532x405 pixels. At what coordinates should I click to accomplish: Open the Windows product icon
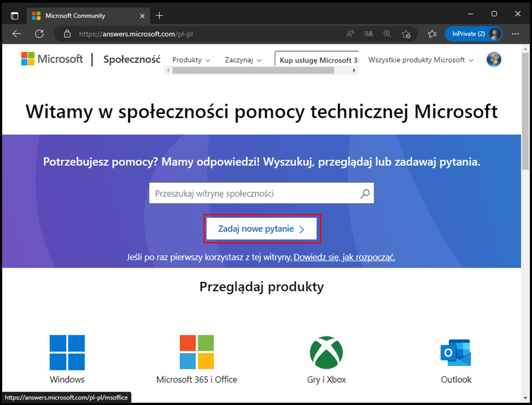(x=67, y=352)
